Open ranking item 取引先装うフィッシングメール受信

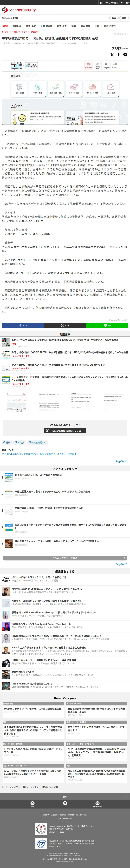click(x=57, y=541)
